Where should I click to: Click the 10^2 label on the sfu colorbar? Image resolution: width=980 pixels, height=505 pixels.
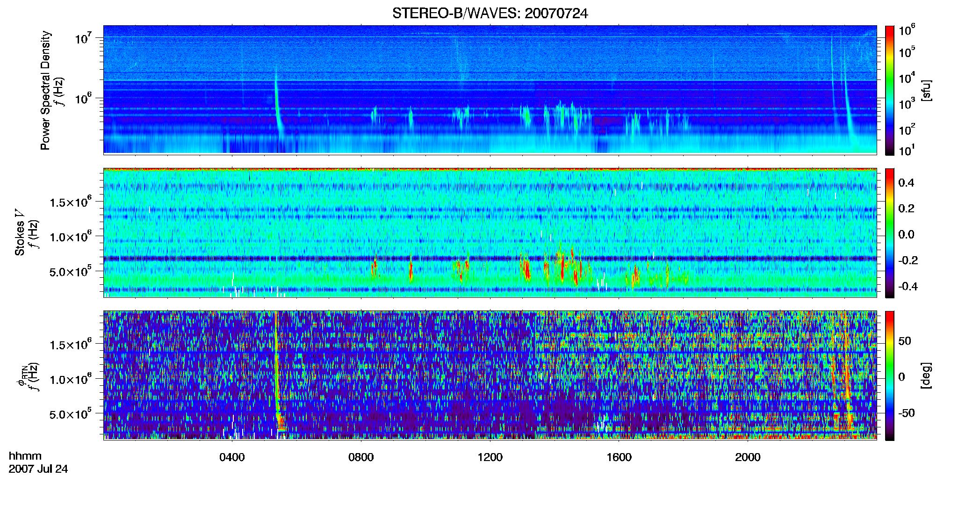pyautogui.click(x=907, y=130)
